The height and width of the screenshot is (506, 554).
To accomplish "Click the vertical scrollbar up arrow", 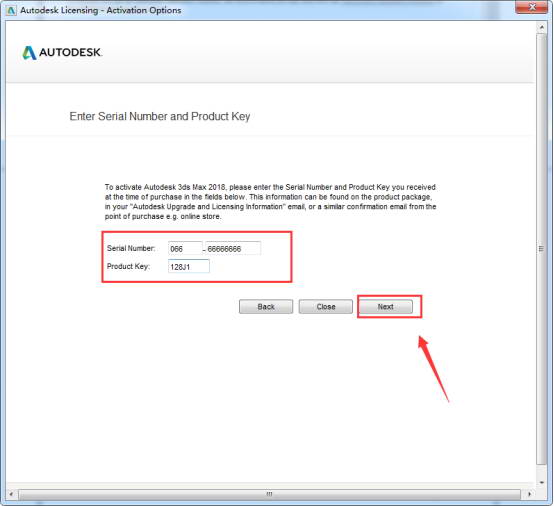I will [541, 27].
